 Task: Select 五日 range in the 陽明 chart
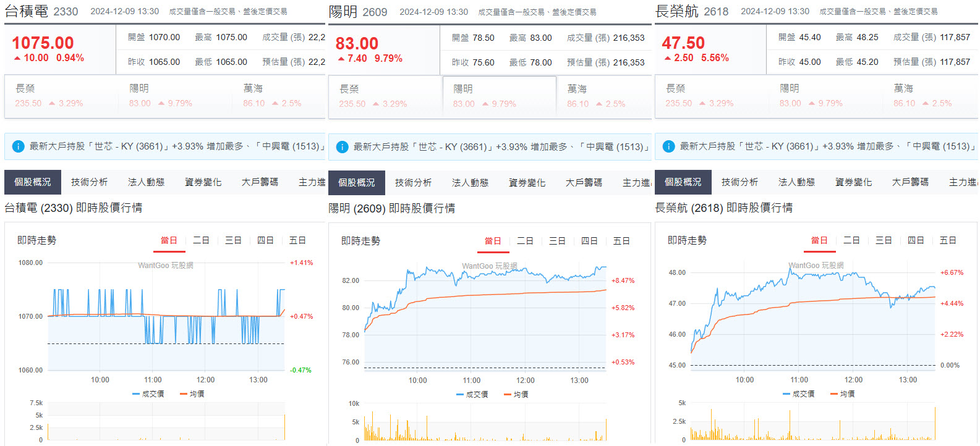coord(621,241)
